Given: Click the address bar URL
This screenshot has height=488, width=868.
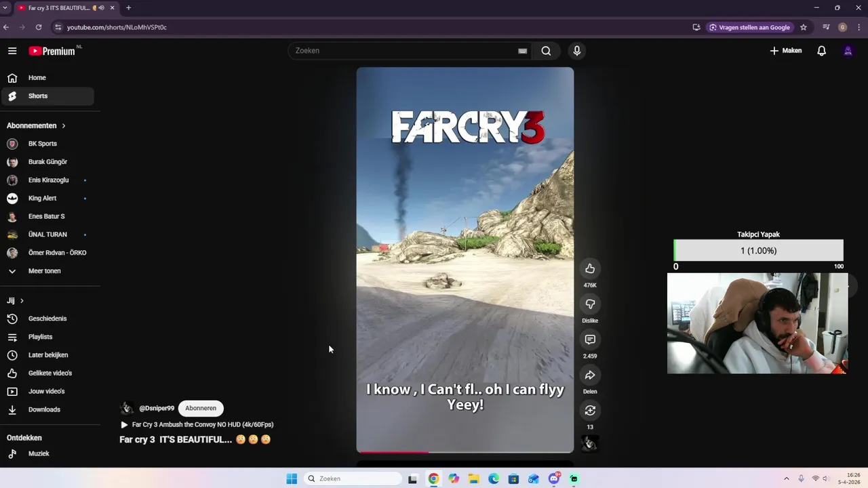Looking at the screenshot, I should 117,27.
